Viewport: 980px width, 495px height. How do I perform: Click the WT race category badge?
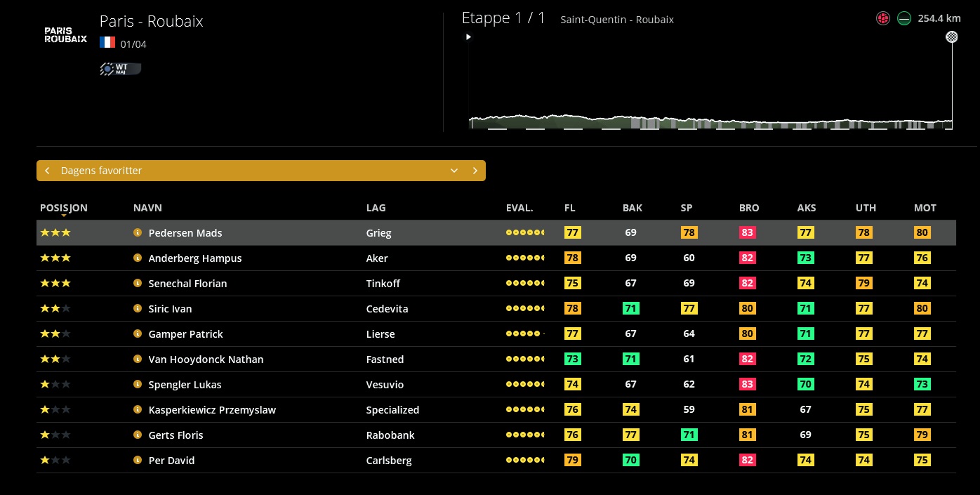[121, 69]
